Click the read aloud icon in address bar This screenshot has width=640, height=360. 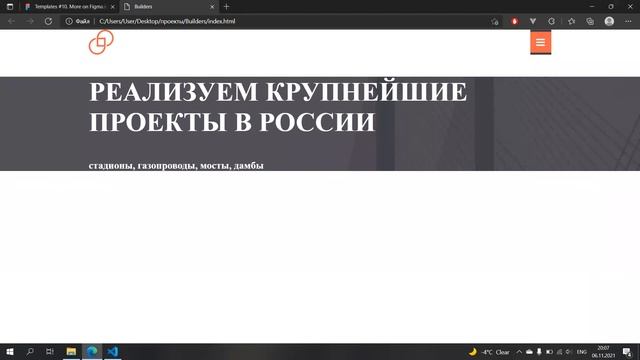[x=495, y=21]
